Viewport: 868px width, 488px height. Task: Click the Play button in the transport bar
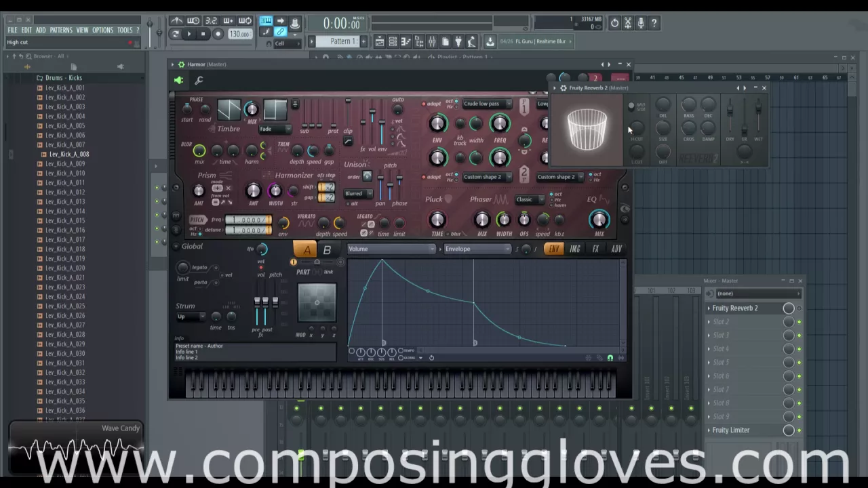click(x=189, y=34)
